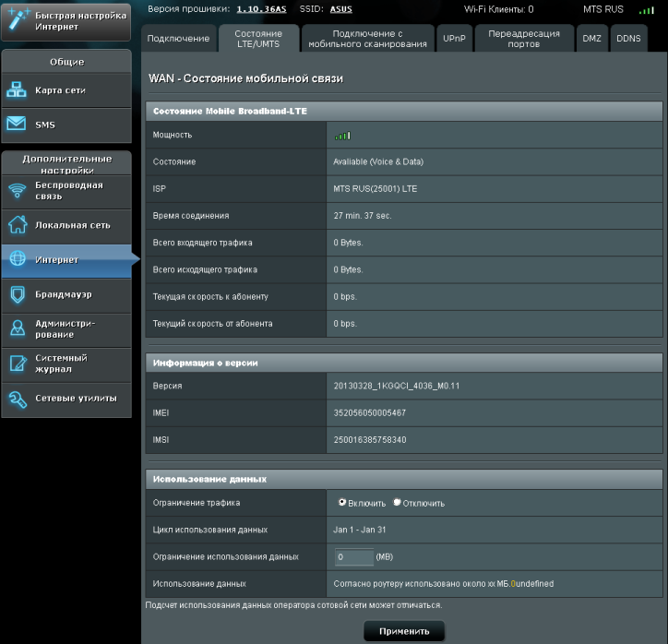
Task: Click Общие section header
Action: pos(66,62)
